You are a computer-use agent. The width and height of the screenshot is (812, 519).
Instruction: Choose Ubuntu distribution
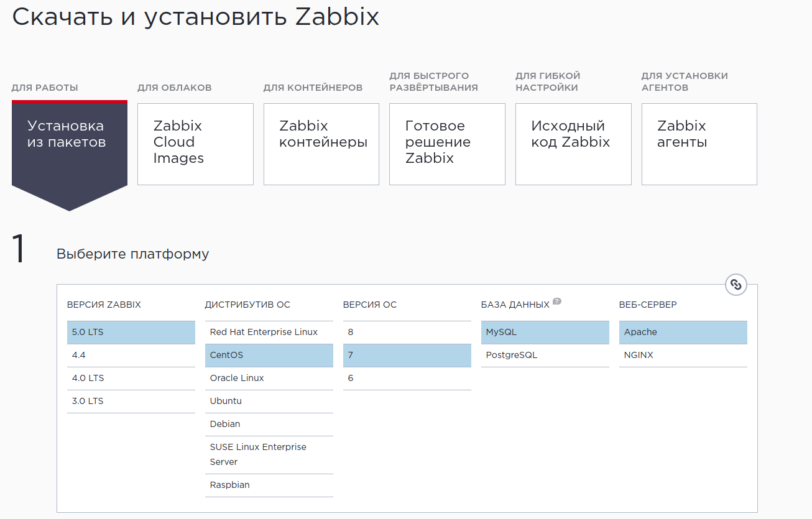269,402
